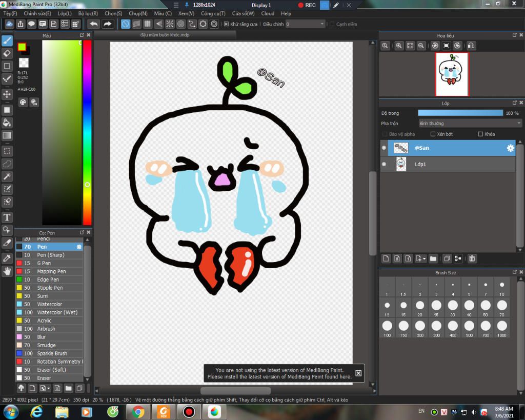Enable the Xén bớt clipping checkbox
Image resolution: width=525 pixels, height=420 pixels.
(x=433, y=134)
